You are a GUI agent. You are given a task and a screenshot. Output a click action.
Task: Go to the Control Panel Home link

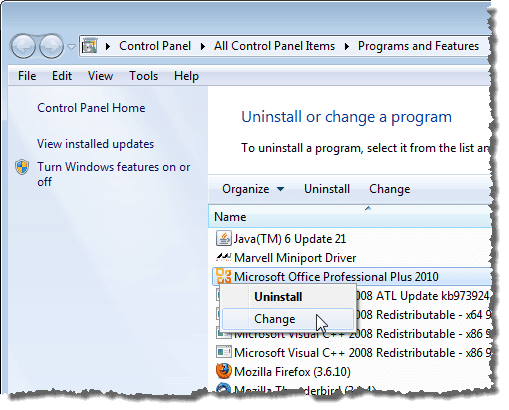click(x=91, y=108)
